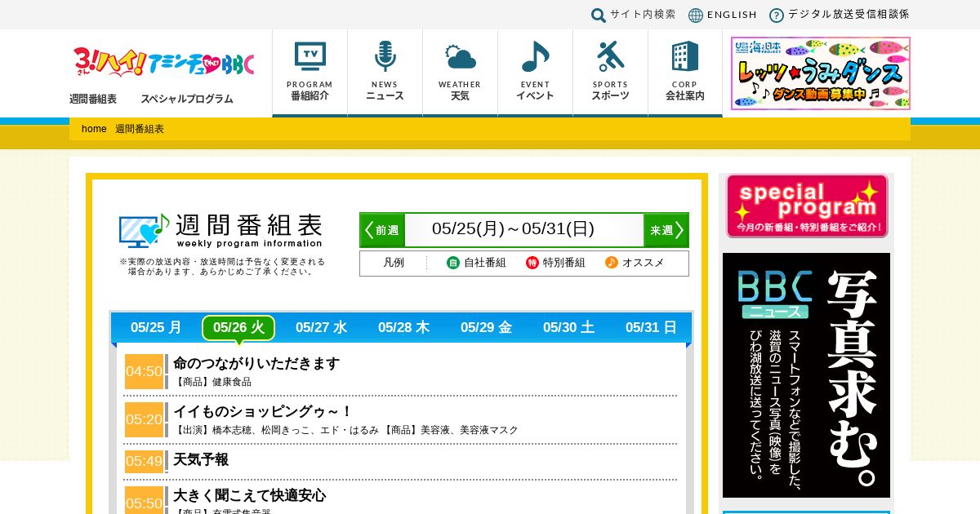Click the red 特別番組 legend icon
Image resolution: width=980 pixels, height=514 pixels.
click(532, 263)
